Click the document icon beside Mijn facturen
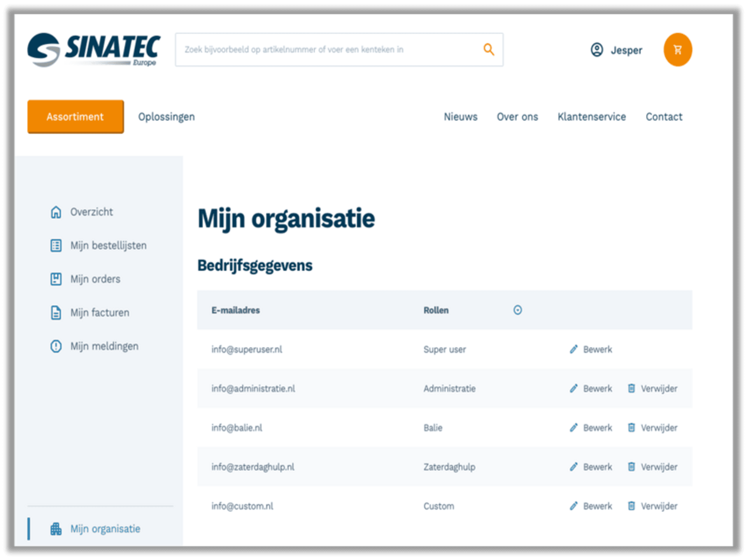 pos(56,312)
